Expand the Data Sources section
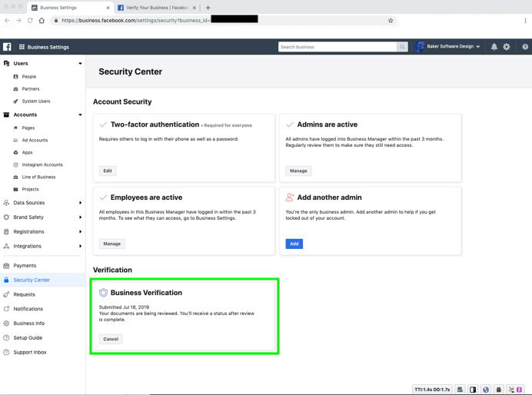532x395 pixels. click(x=80, y=203)
